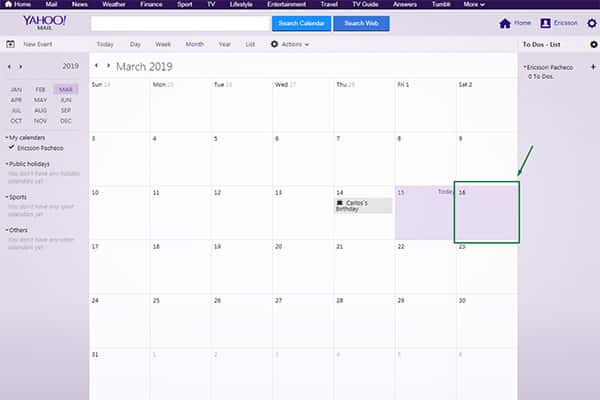The height and width of the screenshot is (400, 600).
Task: Open Lifestyle in top navigation
Action: [x=241, y=4]
